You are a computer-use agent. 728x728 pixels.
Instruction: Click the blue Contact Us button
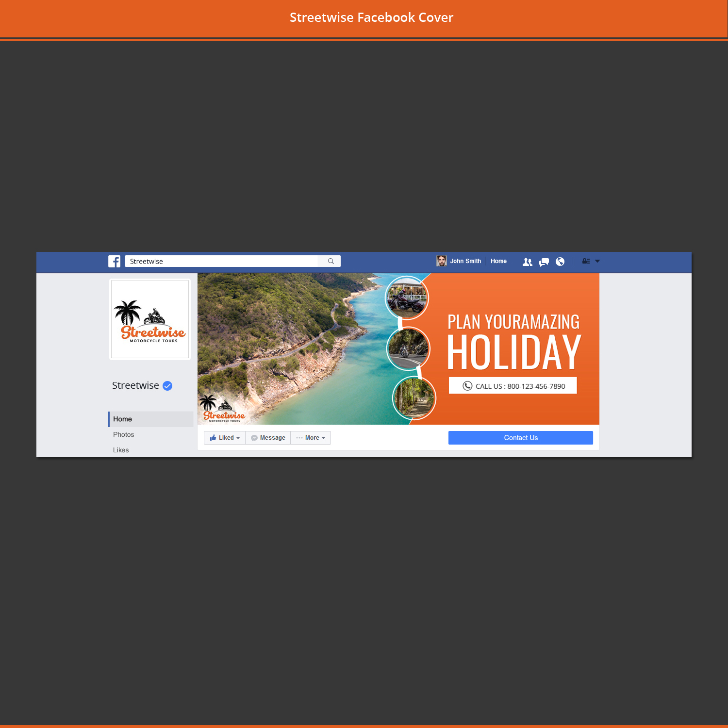(x=521, y=438)
